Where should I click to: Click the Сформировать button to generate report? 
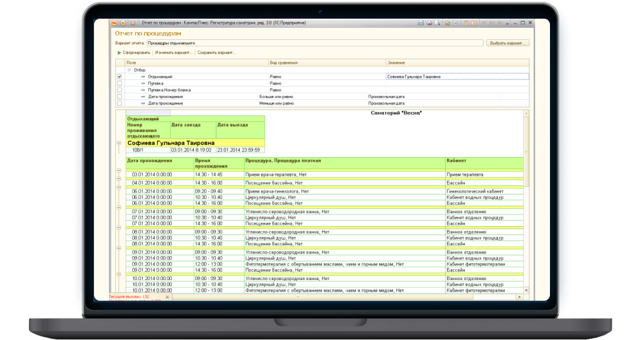(x=137, y=52)
